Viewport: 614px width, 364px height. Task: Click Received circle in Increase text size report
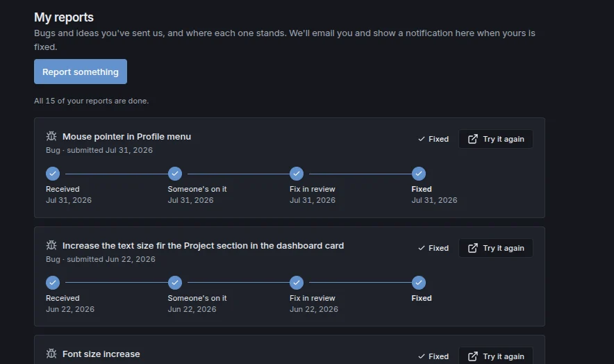[53, 283]
